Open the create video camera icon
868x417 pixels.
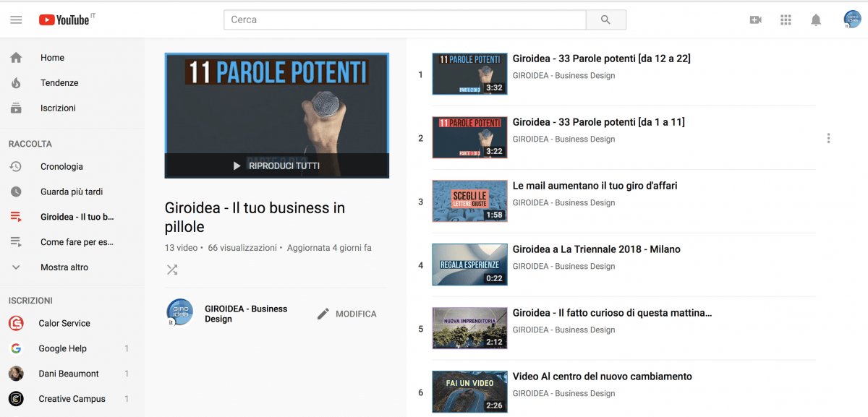click(x=756, y=20)
